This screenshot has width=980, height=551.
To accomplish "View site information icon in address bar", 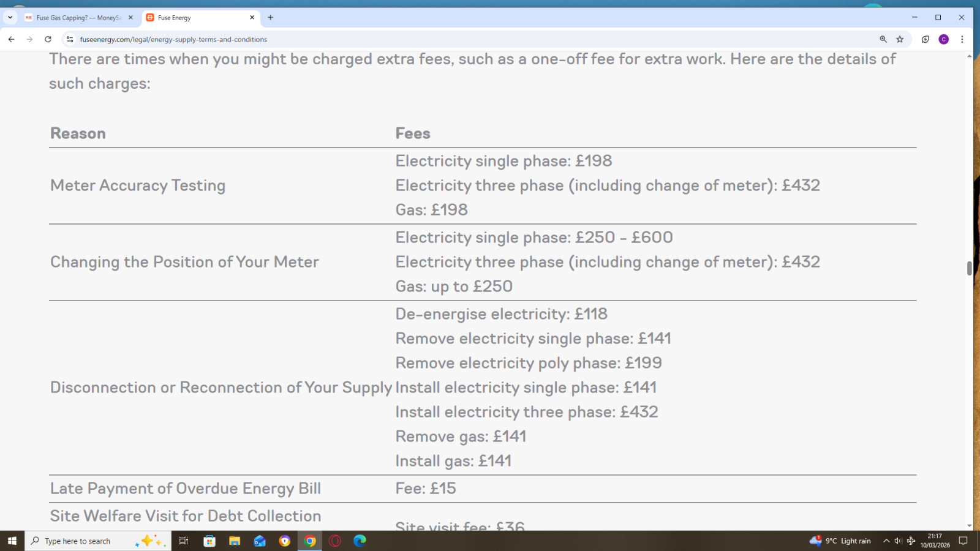I will click(70, 39).
